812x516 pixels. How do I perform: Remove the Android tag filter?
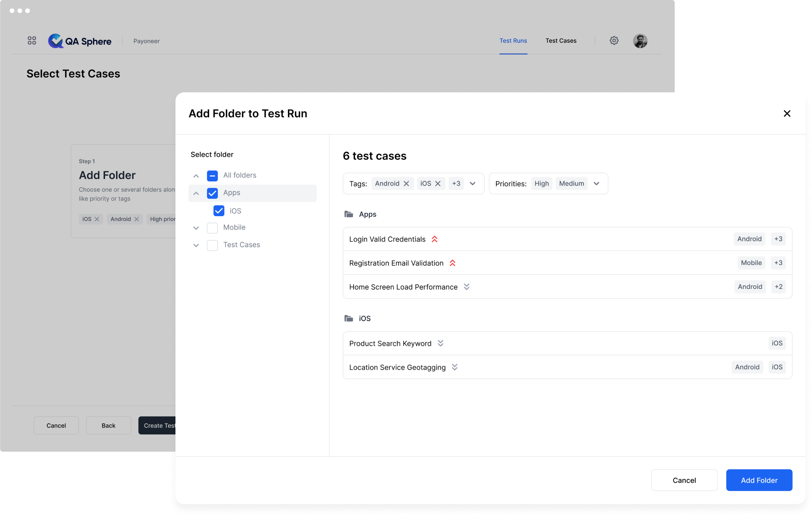pos(406,183)
